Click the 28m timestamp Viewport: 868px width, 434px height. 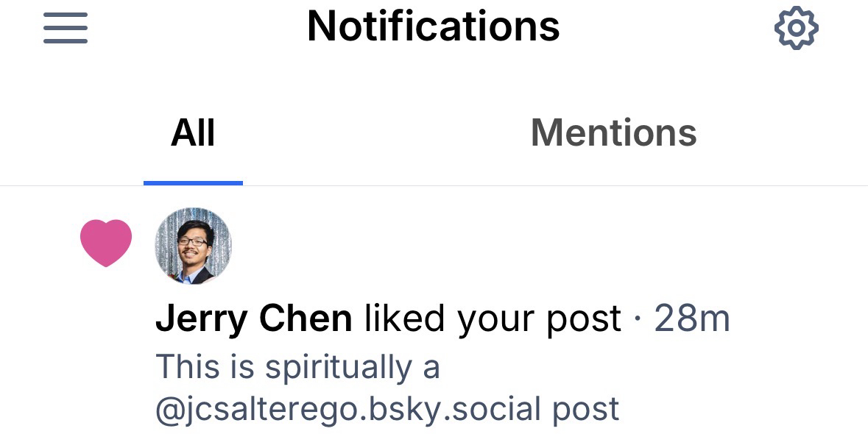692,319
